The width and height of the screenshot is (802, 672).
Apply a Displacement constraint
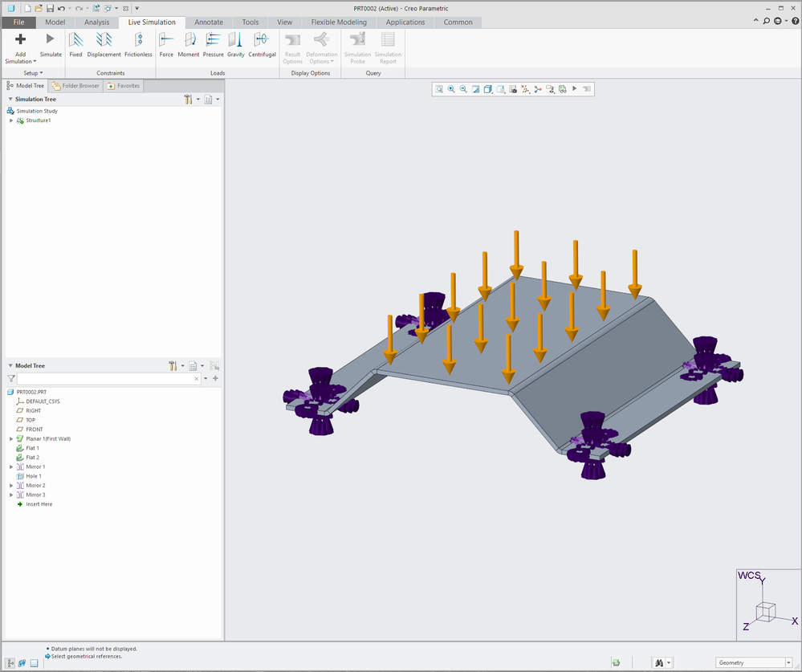[x=104, y=43]
